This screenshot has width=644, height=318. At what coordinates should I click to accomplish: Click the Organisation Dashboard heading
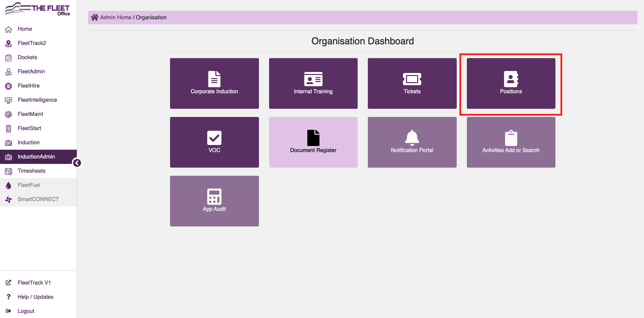[x=362, y=41]
